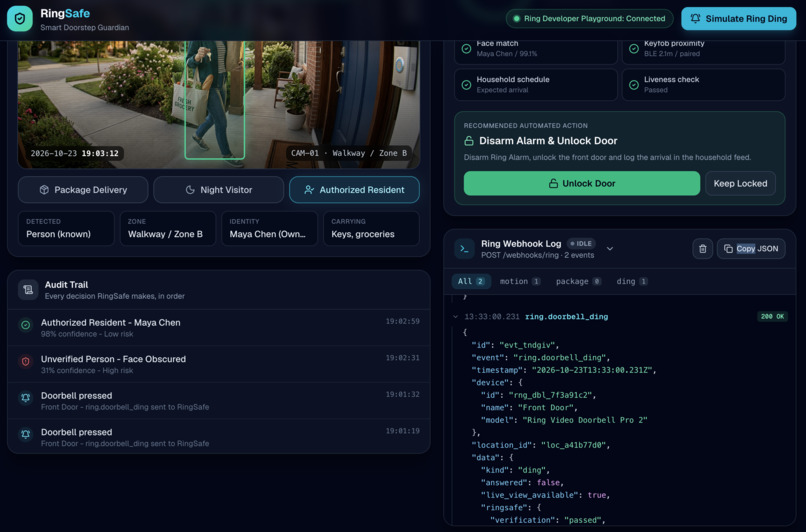The height and width of the screenshot is (532, 806).
Task: Switch to the All events tab
Action: point(471,281)
